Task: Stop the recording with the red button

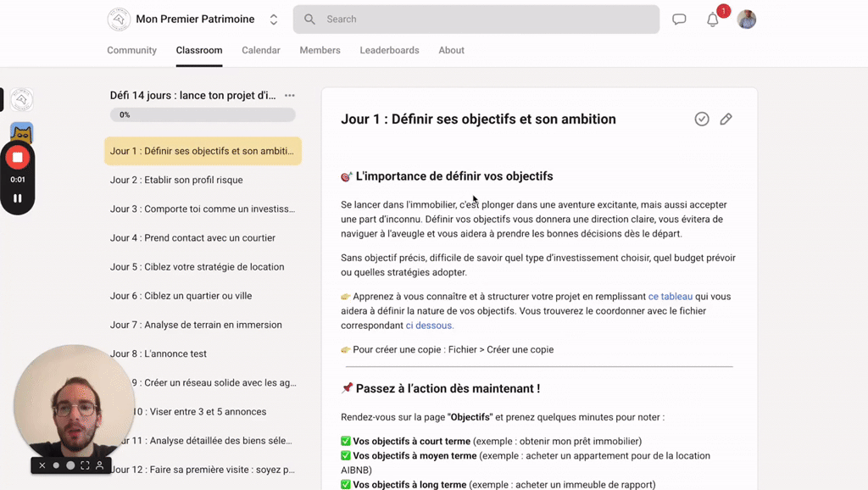Action: tap(17, 157)
